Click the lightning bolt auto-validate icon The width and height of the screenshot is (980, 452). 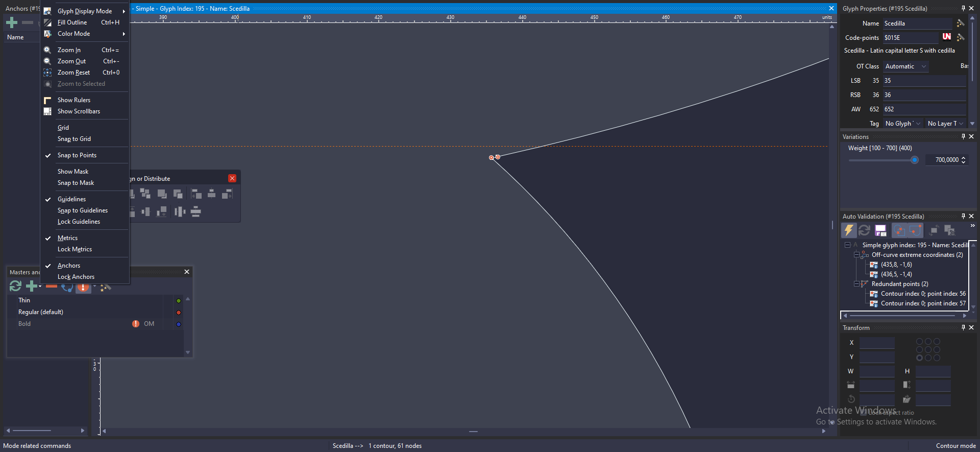(848, 230)
